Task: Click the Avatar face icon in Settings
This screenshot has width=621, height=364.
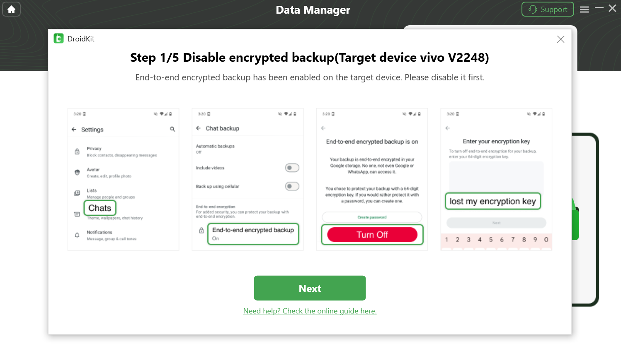Action: (77, 172)
